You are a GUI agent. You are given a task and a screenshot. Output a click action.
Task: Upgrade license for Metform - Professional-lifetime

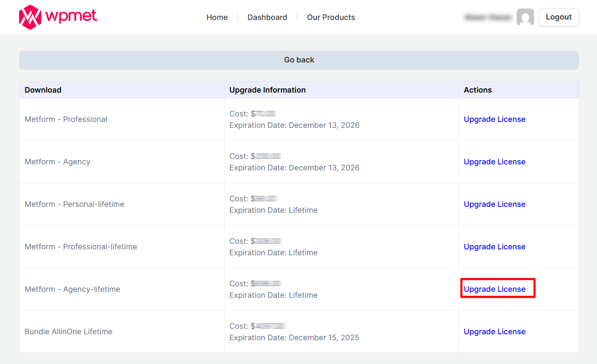(495, 247)
